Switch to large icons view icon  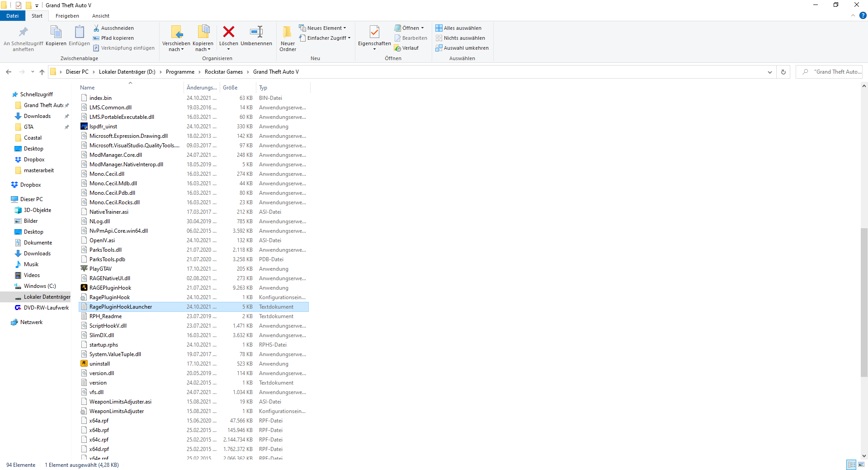pos(861,465)
